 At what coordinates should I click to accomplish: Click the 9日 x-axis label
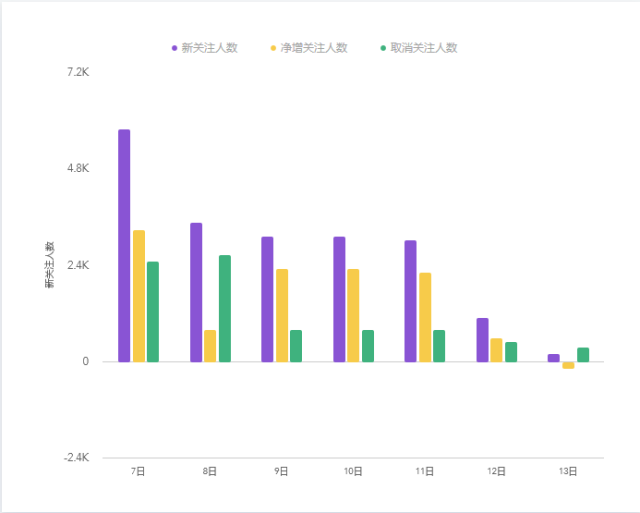click(281, 471)
